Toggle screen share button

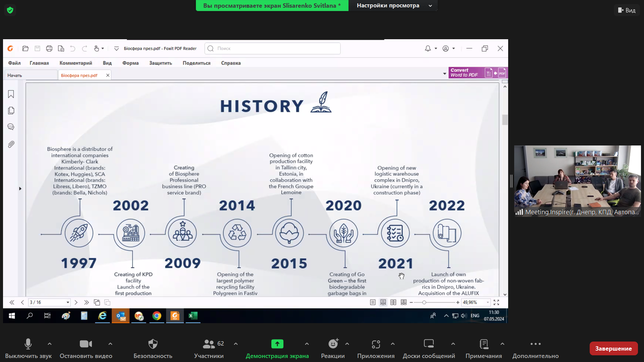277,349
